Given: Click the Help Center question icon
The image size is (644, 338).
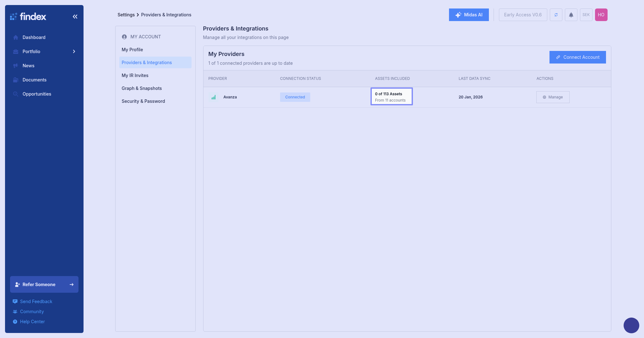Looking at the screenshot, I should click(15, 322).
